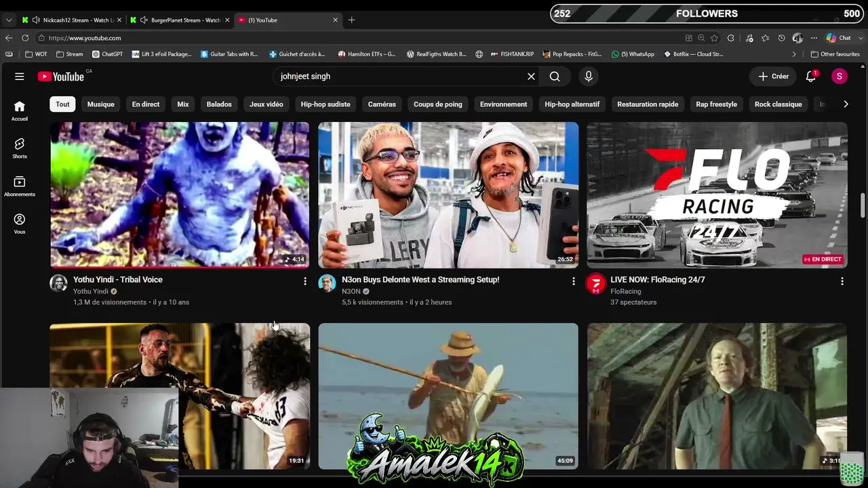Screen dimensions: 868x488
Task: Open the N3ON channel avatar
Action: click(x=327, y=283)
